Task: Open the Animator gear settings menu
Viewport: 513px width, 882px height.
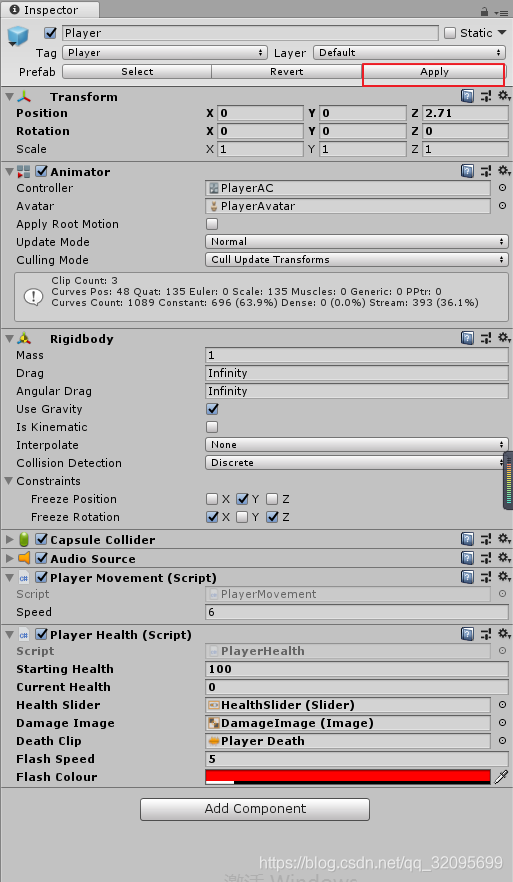Action: pos(504,170)
